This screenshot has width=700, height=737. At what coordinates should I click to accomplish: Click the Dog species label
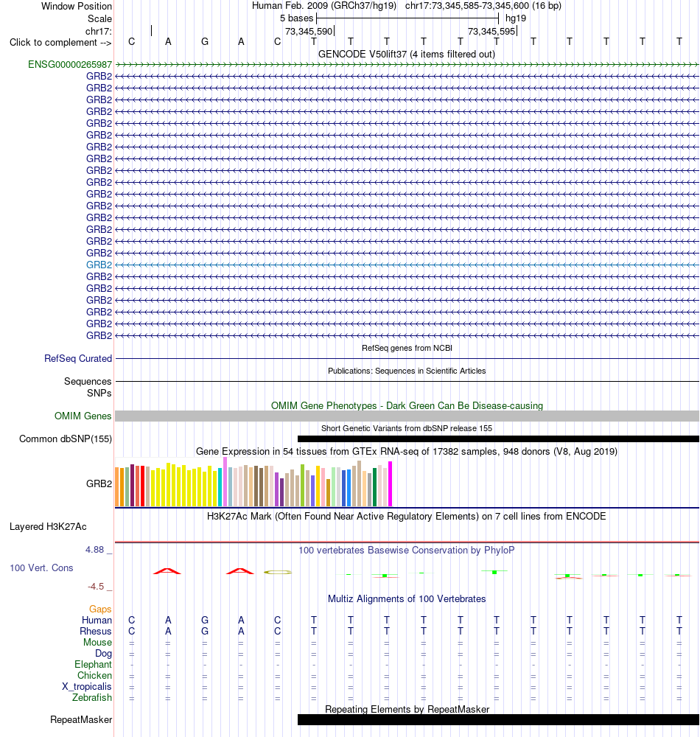point(103,654)
